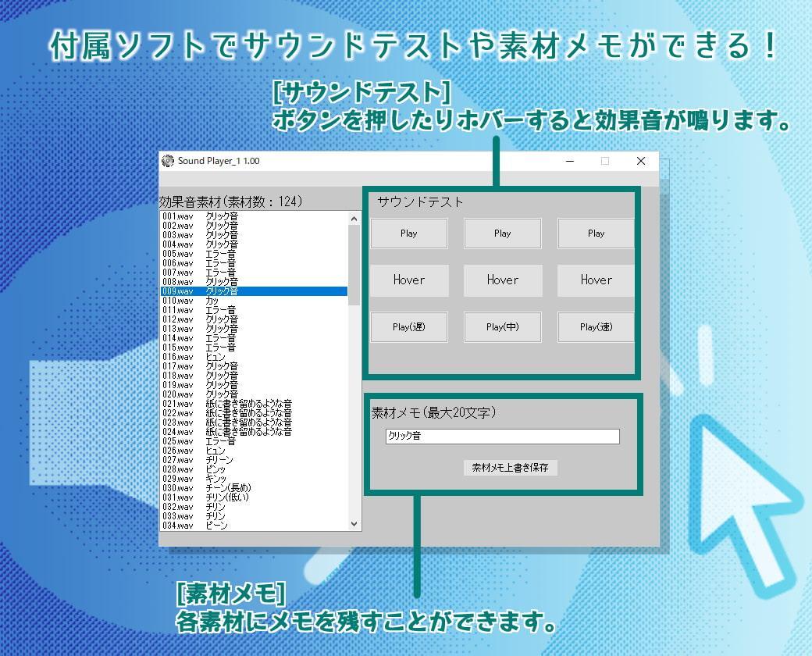Image resolution: width=812 pixels, height=656 pixels.
Task: Select 004.wav クリック音 in the list
Action: point(254,244)
